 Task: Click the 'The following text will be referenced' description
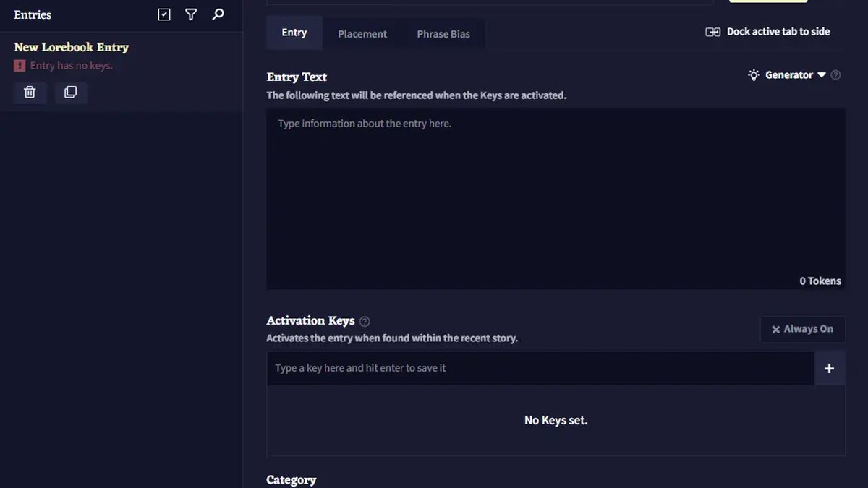point(417,95)
